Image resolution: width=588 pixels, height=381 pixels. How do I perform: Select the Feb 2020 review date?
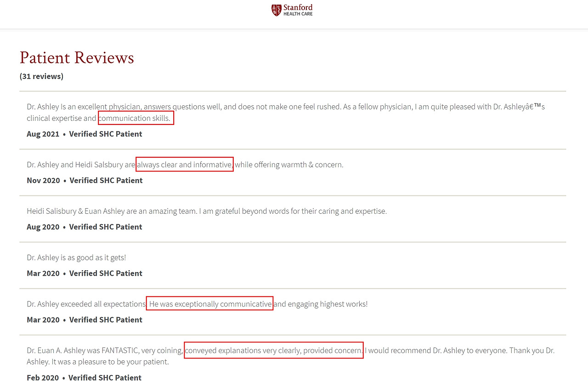click(43, 377)
